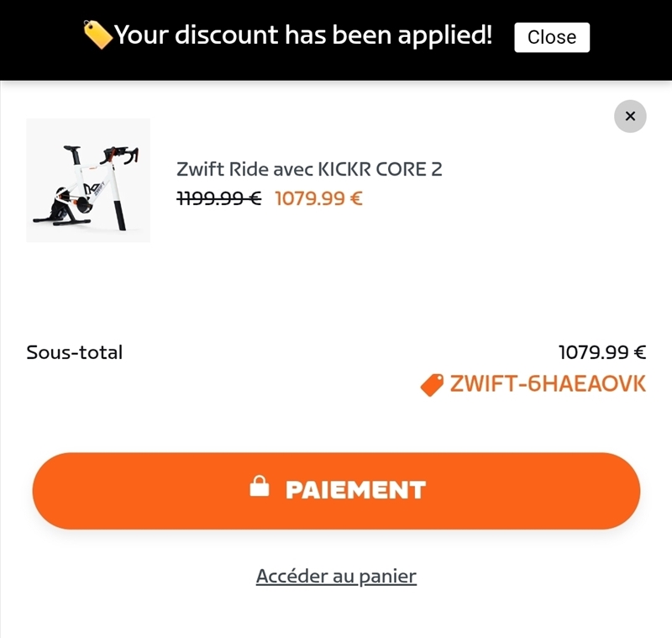The image size is (672, 638).
Task: Click the Sous-total label
Action: (x=74, y=352)
